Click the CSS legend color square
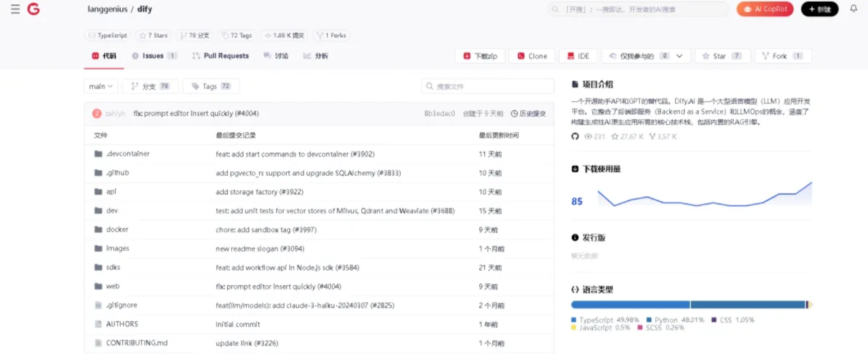Screen dimensions: 868x354 pos(714,320)
